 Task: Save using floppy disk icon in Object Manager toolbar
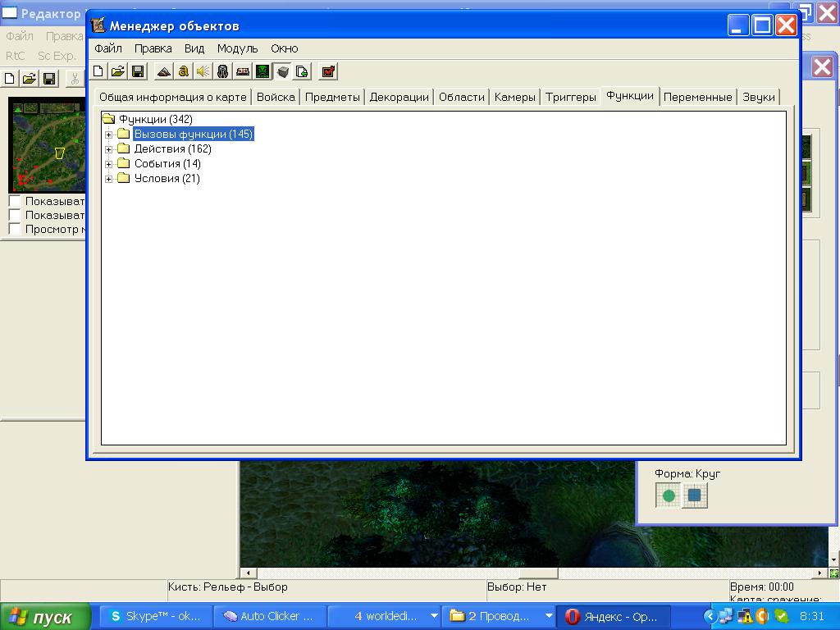point(138,71)
